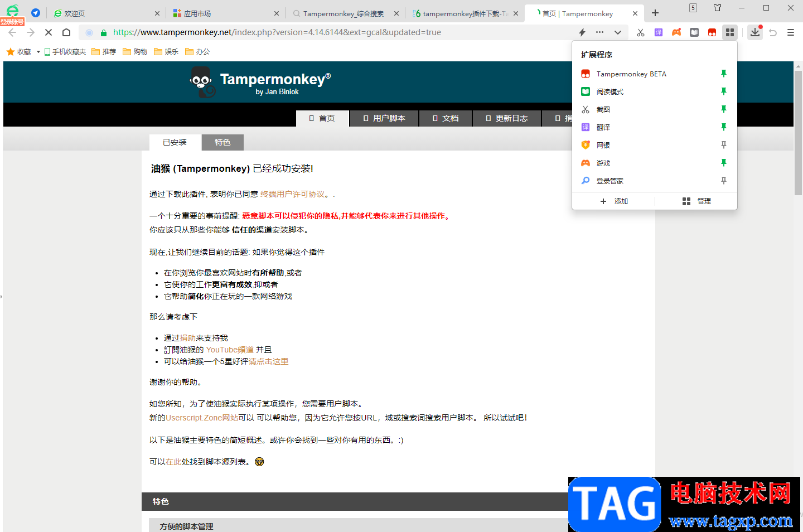Open the browser hamburger main menu
The image size is (803, 532).
pyautogui.click(x=791, y=32)
